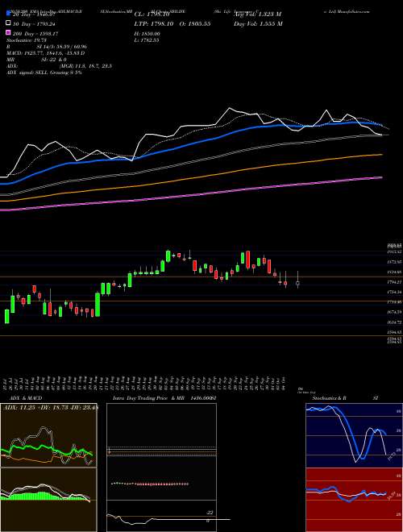Click the 'Stochastics & R SI' panel title
The height and width of the screenshot is (532, 403).
coord(345,398)
